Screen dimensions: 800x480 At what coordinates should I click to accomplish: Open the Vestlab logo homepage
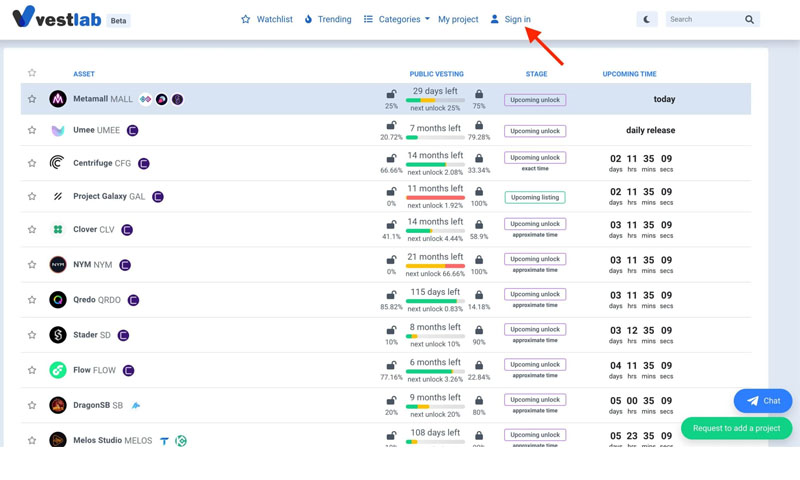[57, 17]
